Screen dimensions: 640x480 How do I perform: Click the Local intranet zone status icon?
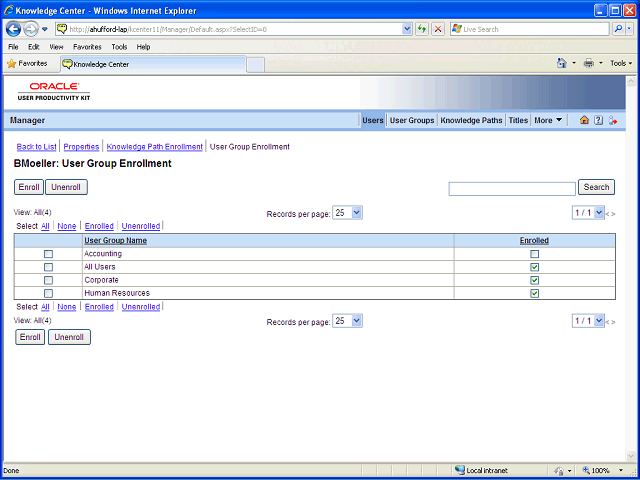coord(460,470)
